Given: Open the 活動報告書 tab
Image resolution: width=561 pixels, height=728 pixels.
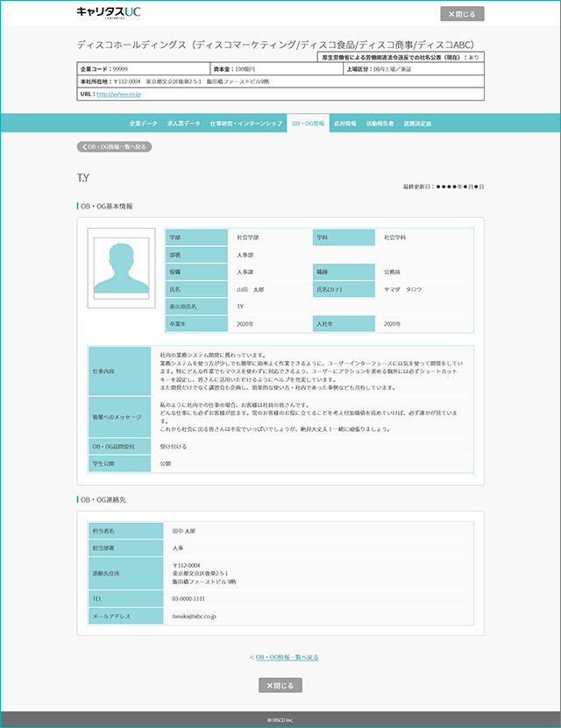Looking at the screenshot, I should 380,124.
